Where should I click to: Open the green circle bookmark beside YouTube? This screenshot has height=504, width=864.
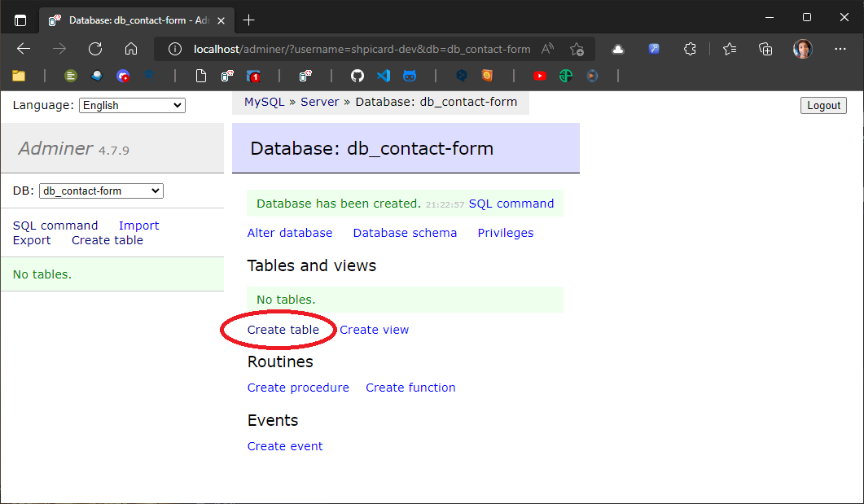[x=566, y=76]
